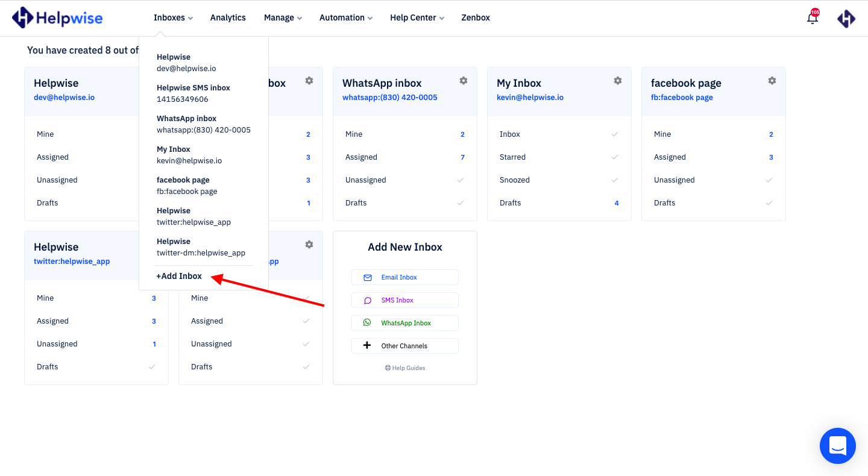Open settings gear on facebook page card
The image size is (868, 476).
772,80
